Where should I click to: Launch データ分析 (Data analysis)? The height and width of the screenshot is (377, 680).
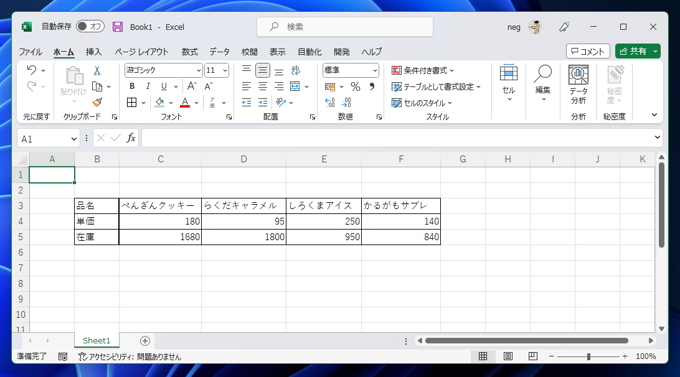tap(578, 85)
